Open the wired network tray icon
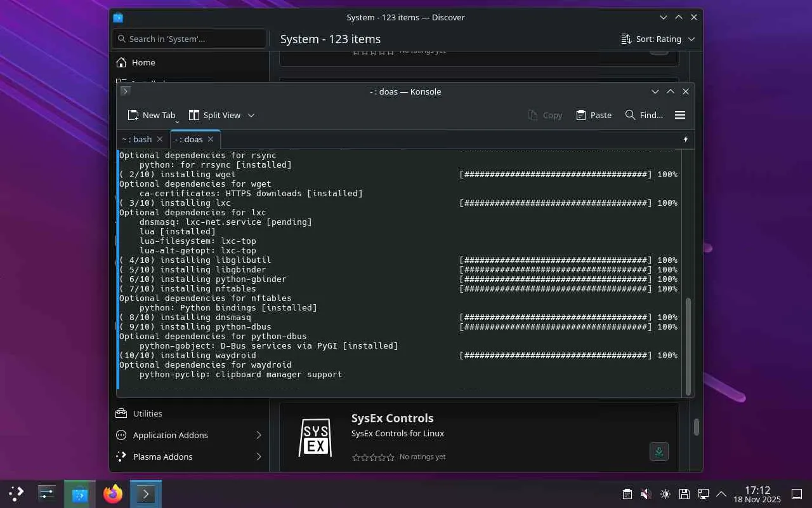This screenshot has width=812, height=508. [x=703, y=494]
